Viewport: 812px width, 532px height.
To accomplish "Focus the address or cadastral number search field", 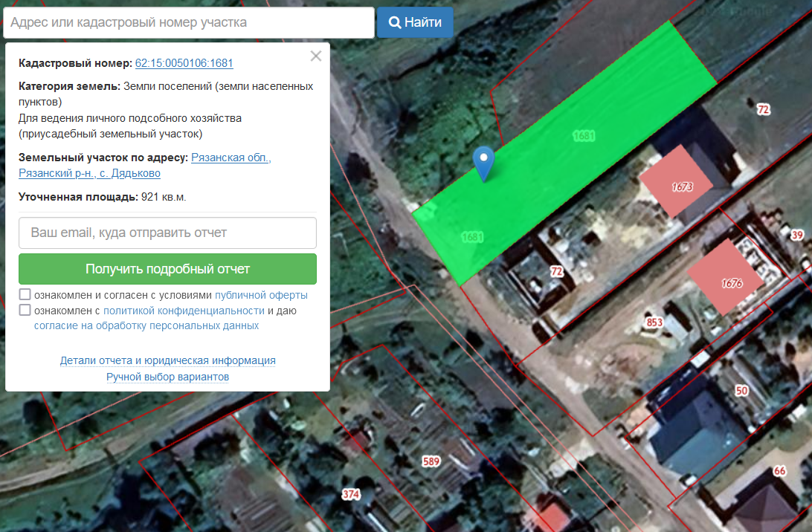I will (189, 22).
